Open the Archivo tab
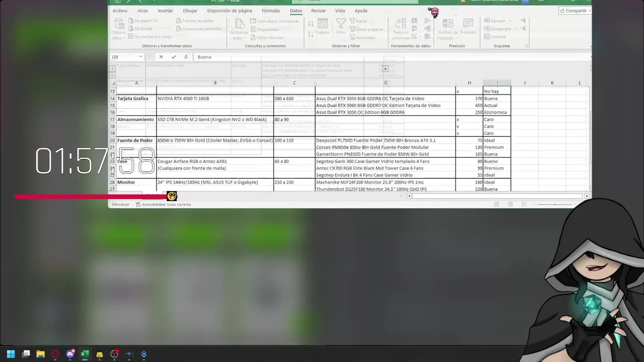644x362 pixels. (120, 11)
